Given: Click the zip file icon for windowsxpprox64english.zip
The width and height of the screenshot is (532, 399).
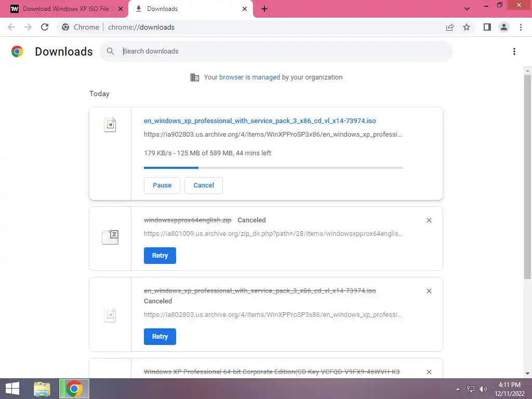Looking at the screenshot, I should [110, 237].
